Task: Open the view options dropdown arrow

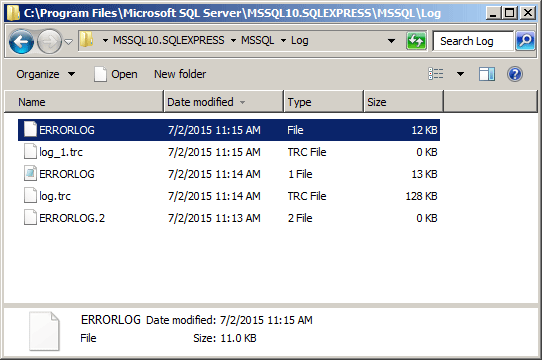Action: (x=460, y=74)
